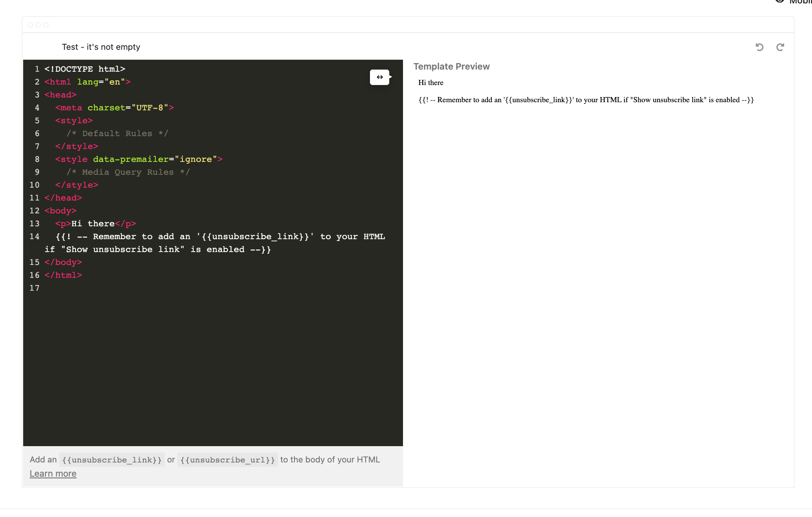812x517 pixels.
Task: Click the html lang="en" tag line
Action: 88,82
